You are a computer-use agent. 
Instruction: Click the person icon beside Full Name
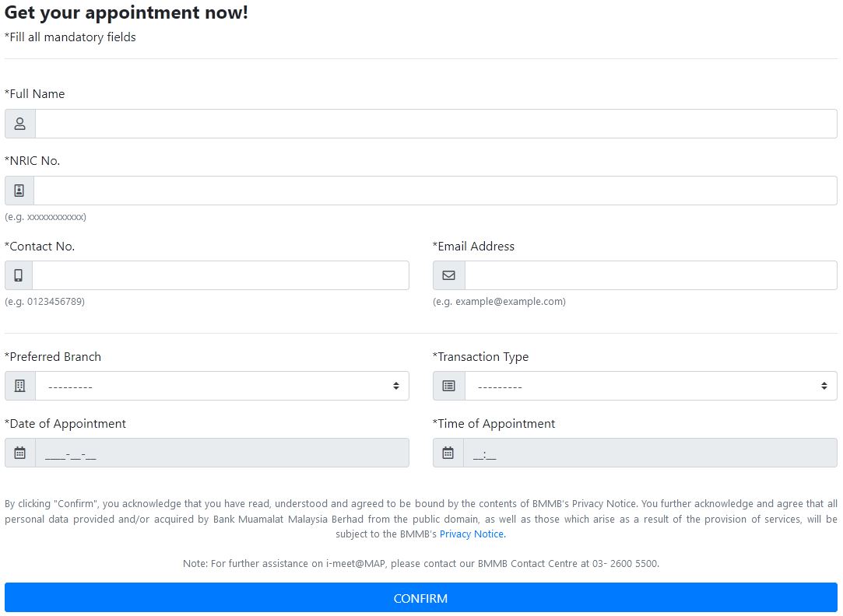coord(20,124)
